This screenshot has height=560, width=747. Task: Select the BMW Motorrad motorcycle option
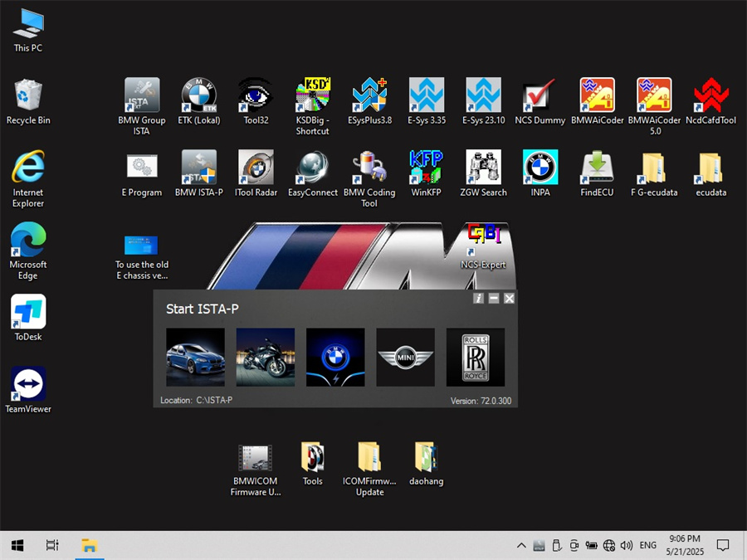pyautogui.click(x=265, y=358)
